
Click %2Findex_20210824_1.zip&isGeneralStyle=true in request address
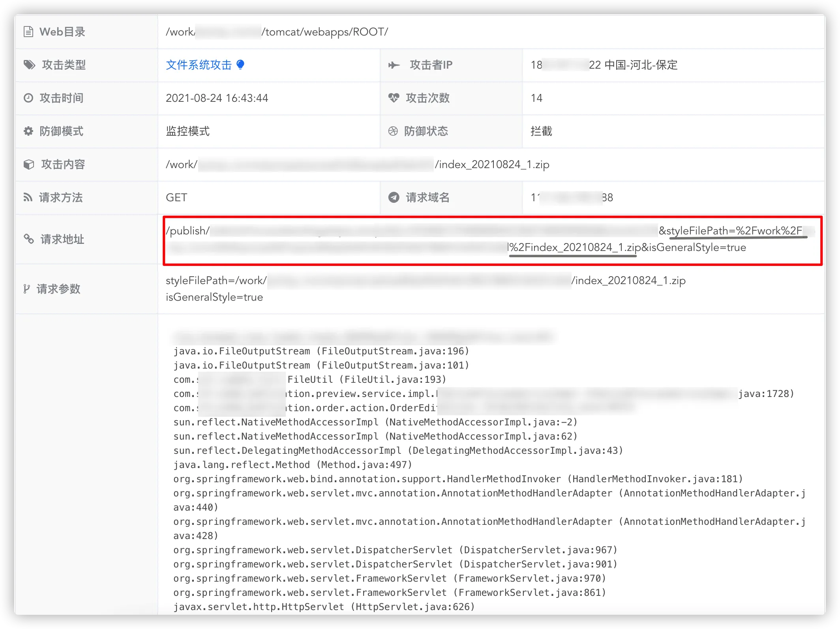(628, 247)
